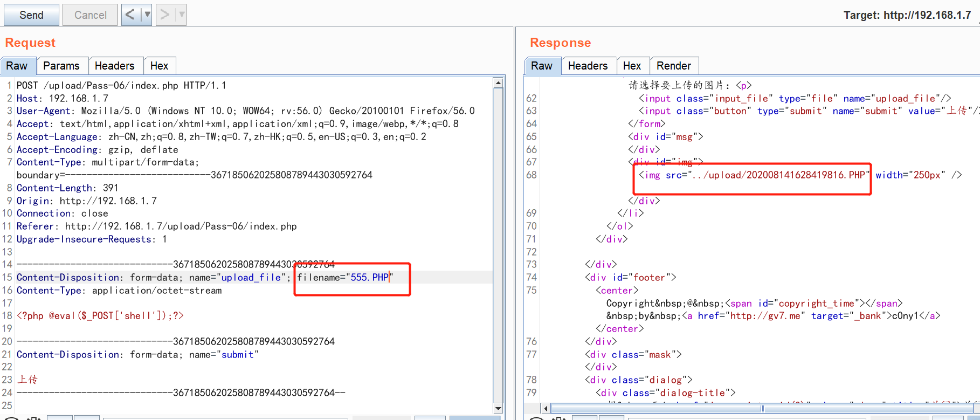
Task: Click the request pane scroll-down arrow
Action: point(498,408)
